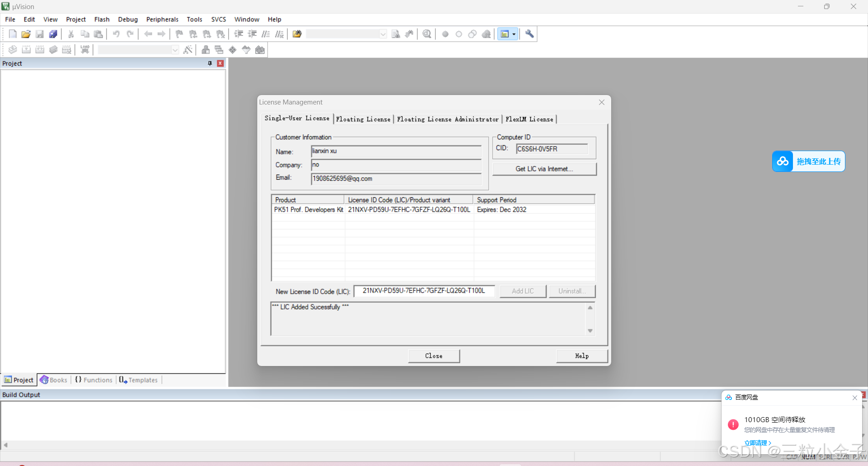Open the Functions panel tab
Image resolution: width=868 pixels, height=466 pixels.
(94, 380)
